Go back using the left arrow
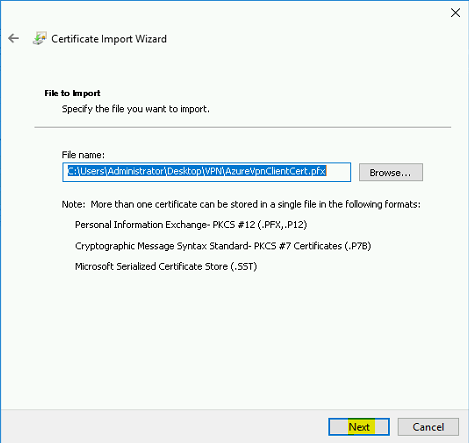469x443 pixels. click(x=13, y=38)
